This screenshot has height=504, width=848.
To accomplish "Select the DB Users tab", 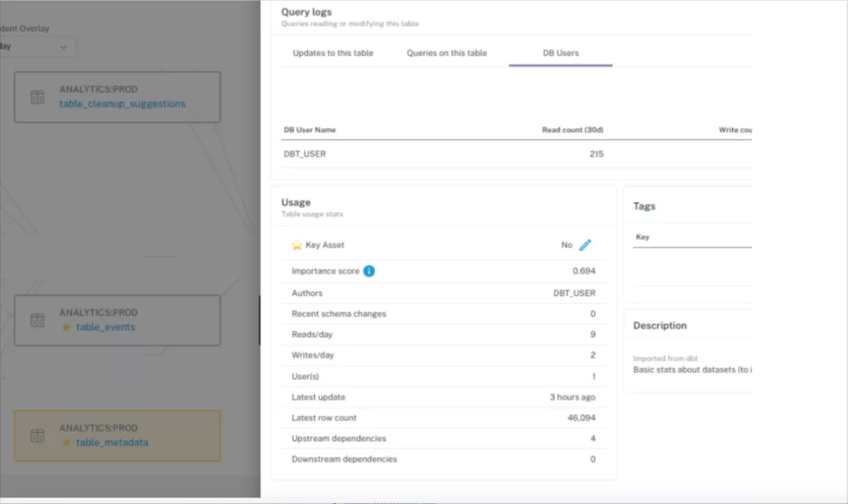I will click(x=561, y=53).
